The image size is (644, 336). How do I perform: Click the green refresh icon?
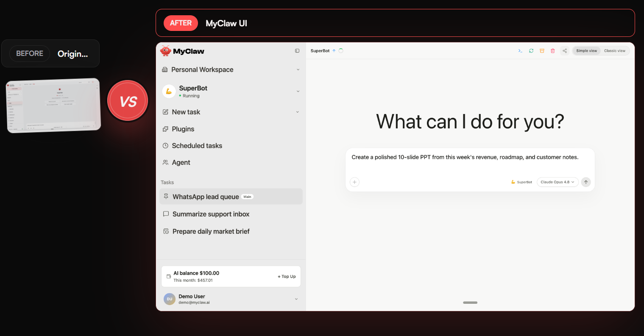point(531,51)
